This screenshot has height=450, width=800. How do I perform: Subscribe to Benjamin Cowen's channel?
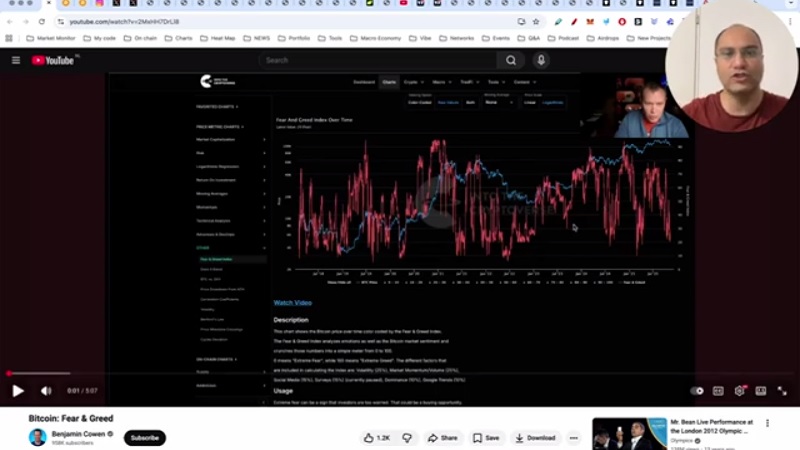pyautogui.click(x=145, y=438)
